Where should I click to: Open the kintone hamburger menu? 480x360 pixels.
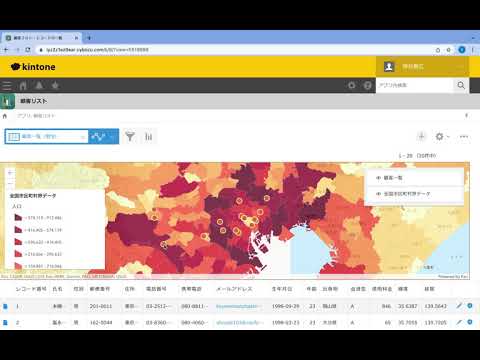coord(7,86)
